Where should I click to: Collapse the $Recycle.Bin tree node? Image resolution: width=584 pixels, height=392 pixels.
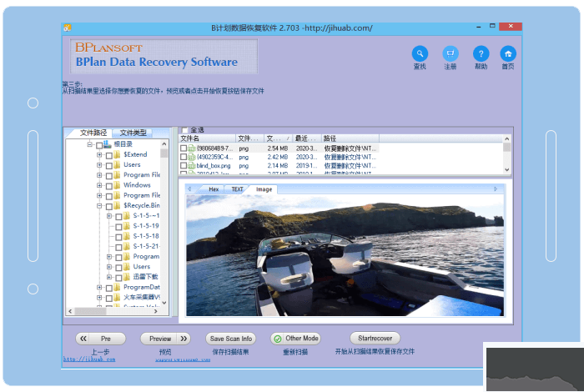98,205
